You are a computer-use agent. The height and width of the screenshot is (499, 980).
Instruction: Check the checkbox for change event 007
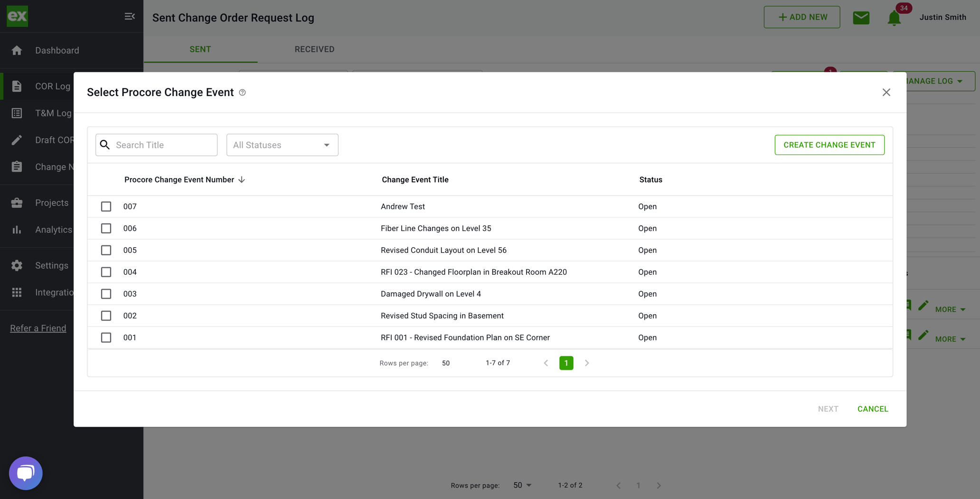pyautogui.click(x=106, y=206)
